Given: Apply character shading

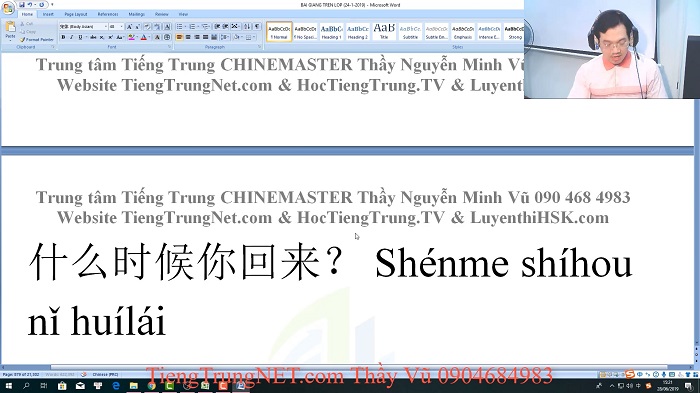Looking at the screenshot, I should [157, 37].
